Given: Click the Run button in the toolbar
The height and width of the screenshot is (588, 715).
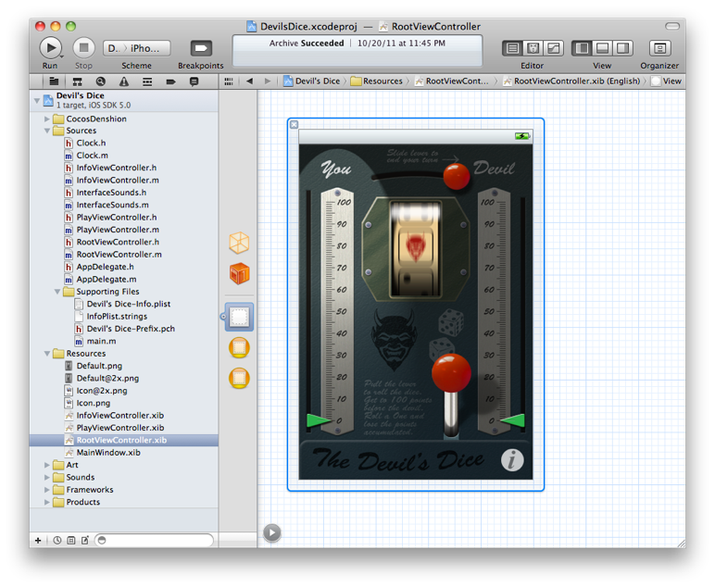Looking at the screenshot, I should pos(50,47).
